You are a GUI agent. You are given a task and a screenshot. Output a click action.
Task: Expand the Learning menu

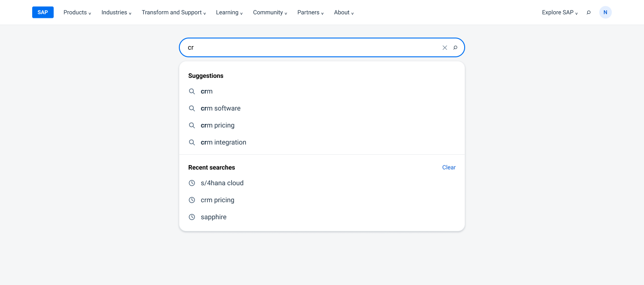click(x=229, y=13)
